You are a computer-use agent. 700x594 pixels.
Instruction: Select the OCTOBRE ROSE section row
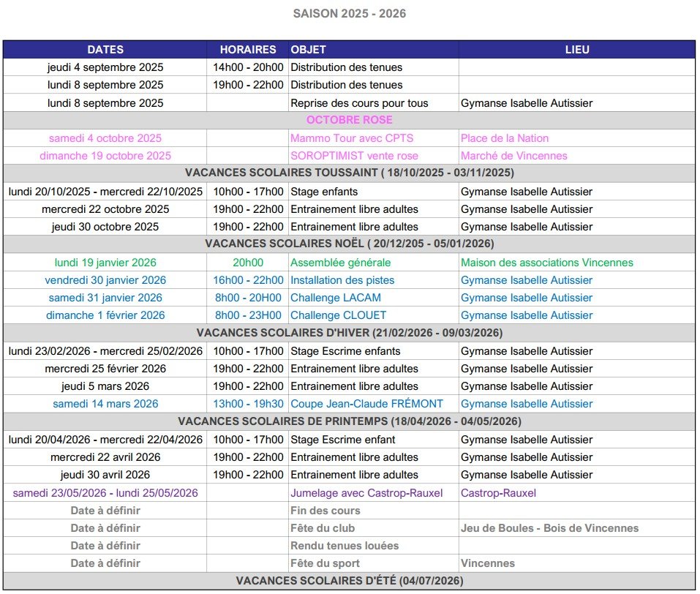click(x=350, y=120)
